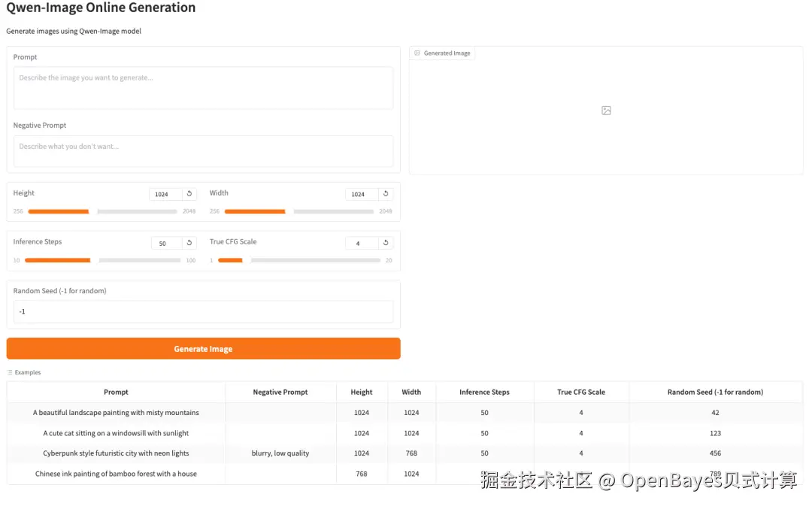Click the 'blurry, low quality' negative prompt cell
Image resolution: width=812 pixels, height=506 pixels.
tap(280, 453)
